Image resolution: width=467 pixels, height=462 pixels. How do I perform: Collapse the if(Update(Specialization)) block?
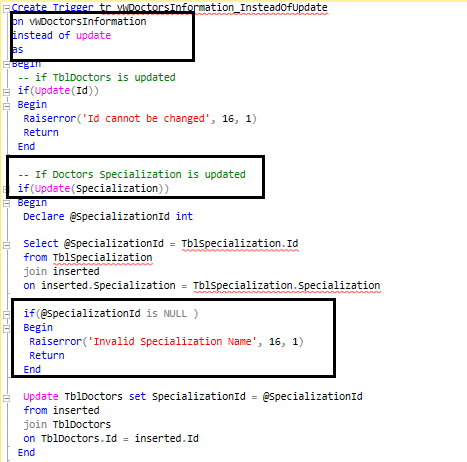click(x=5, y=190)
